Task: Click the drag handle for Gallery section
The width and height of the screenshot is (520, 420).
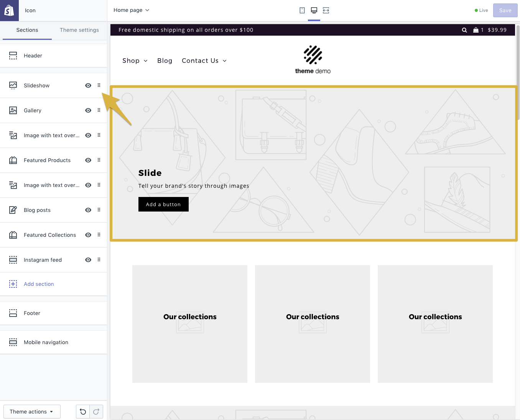Action: click(x=99, y=110)
